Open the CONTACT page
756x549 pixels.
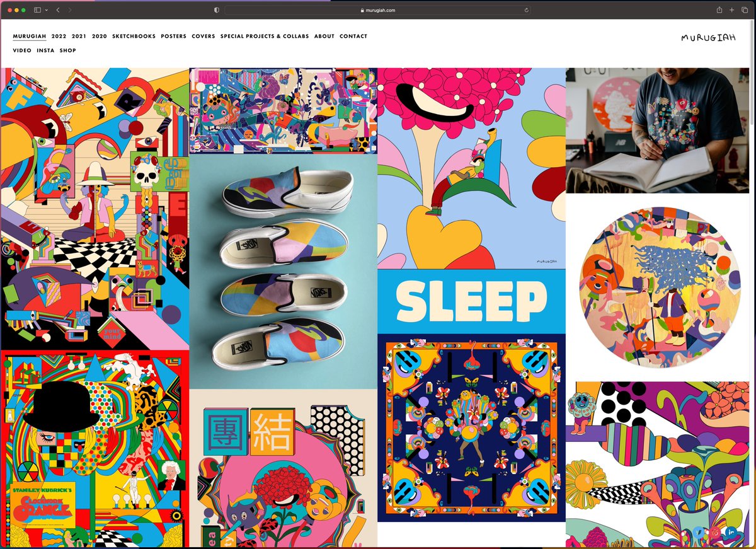(x=353, y=36)
